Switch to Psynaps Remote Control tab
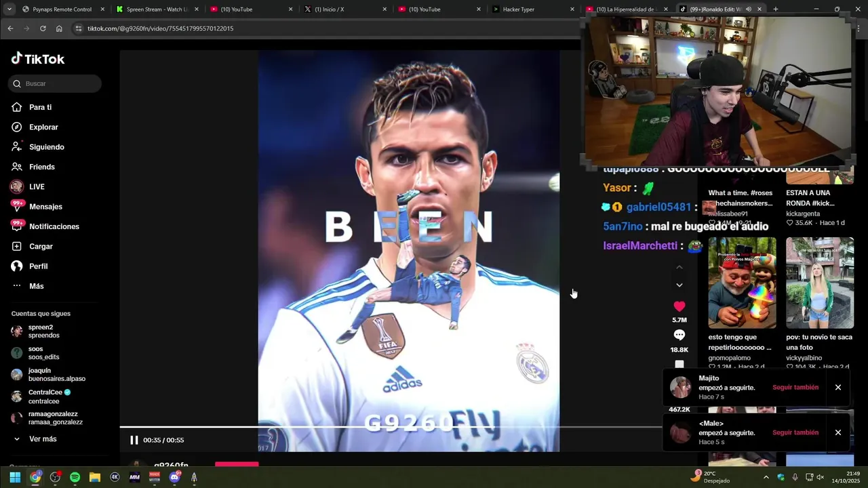The height and width of the screenshot is (488, 868). [62, 9]
